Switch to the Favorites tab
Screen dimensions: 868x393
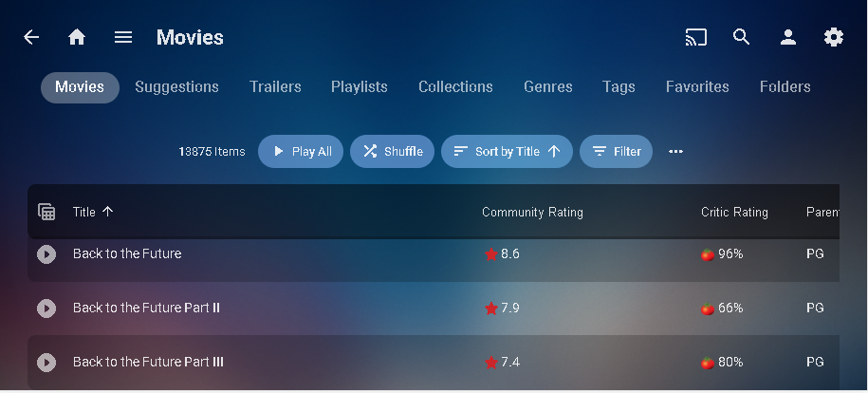pyautogui.click(x=697, y=87)
